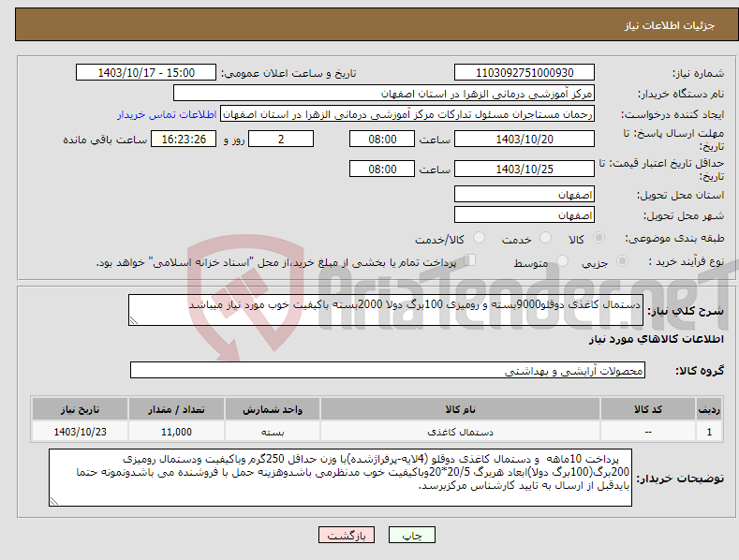Image resolution: width=739 pixels, height=560 pixels.
Task: Click the گروه کالا field محصولات آرایشی
Action: (x=388, y=370)
